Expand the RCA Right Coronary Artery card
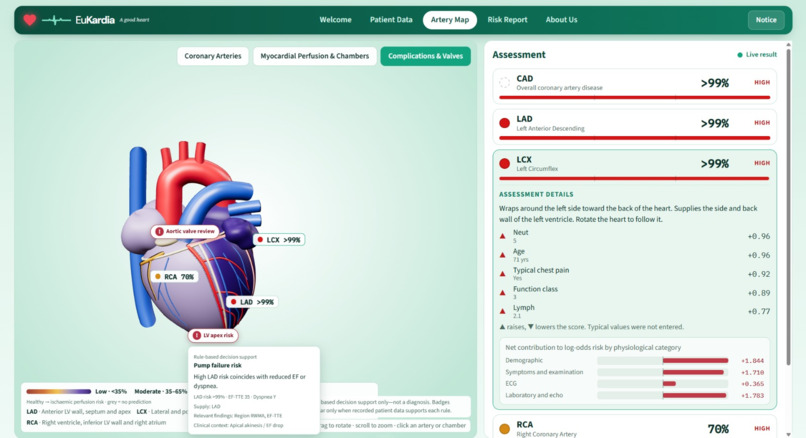The image size is (806, 438). tap(634, 428)
